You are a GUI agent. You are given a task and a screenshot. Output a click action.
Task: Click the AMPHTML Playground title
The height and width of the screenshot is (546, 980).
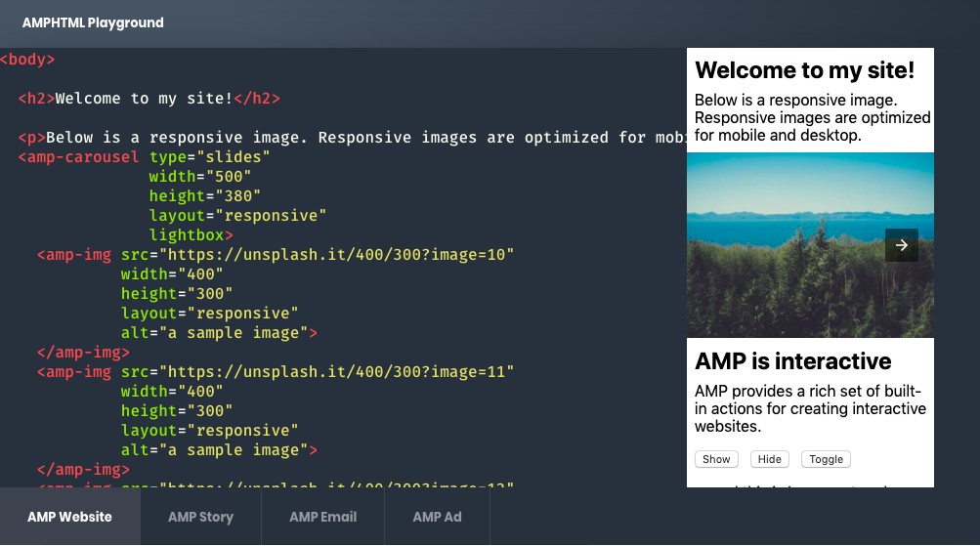coord(93,22)
